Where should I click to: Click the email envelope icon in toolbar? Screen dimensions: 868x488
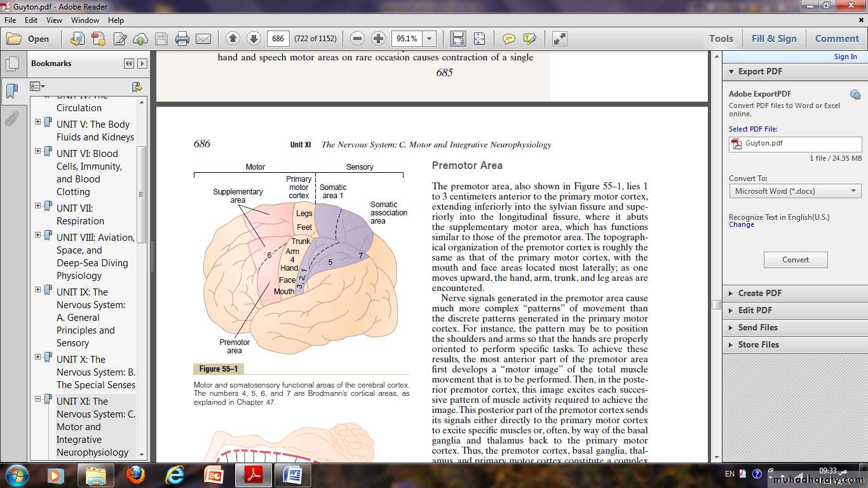tap(203, 39)
